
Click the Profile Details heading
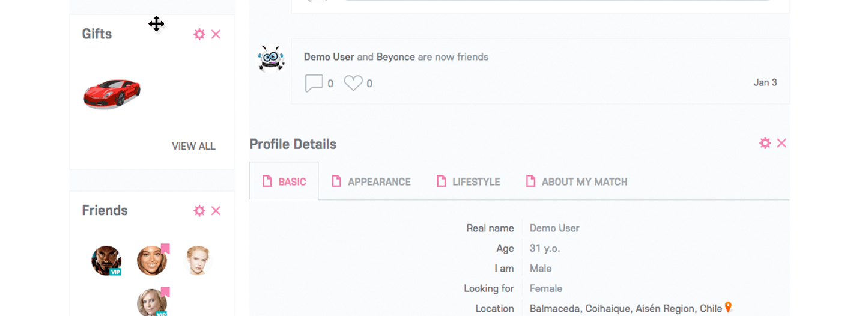point(293,144)
